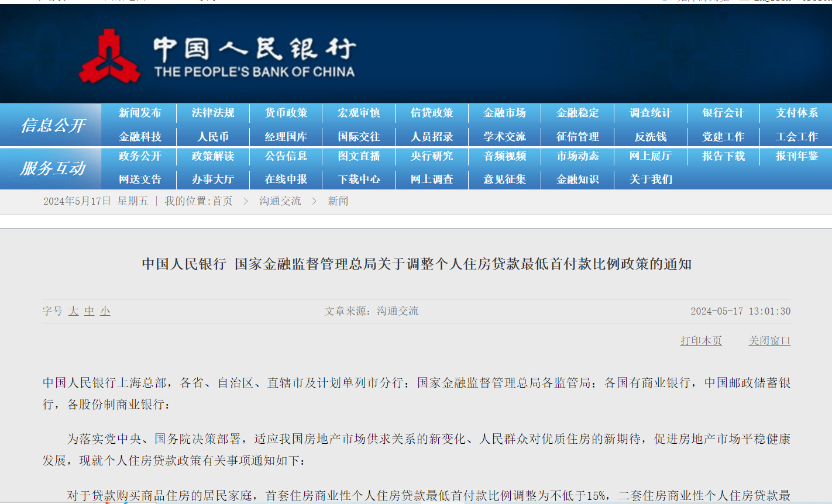
Task: Click 打印本页 to print page
Action: point(701,340)
